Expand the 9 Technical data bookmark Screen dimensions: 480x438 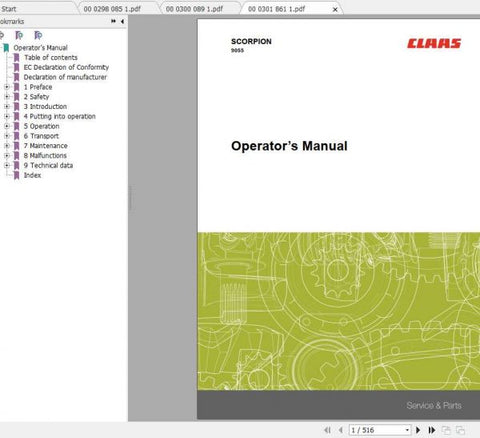point(7,165)
